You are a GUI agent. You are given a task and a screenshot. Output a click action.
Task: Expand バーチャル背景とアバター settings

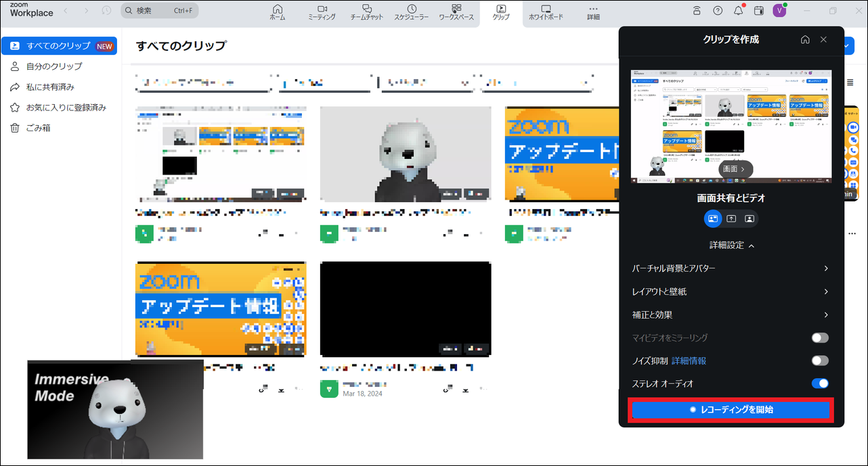tap(731, 269)
